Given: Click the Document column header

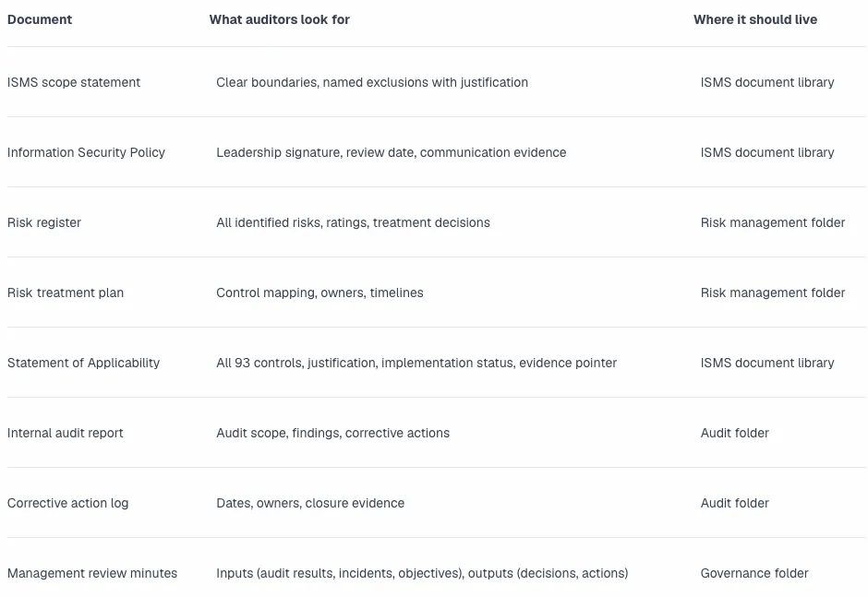Looking at the screenshot, I should tap(40, 19).
